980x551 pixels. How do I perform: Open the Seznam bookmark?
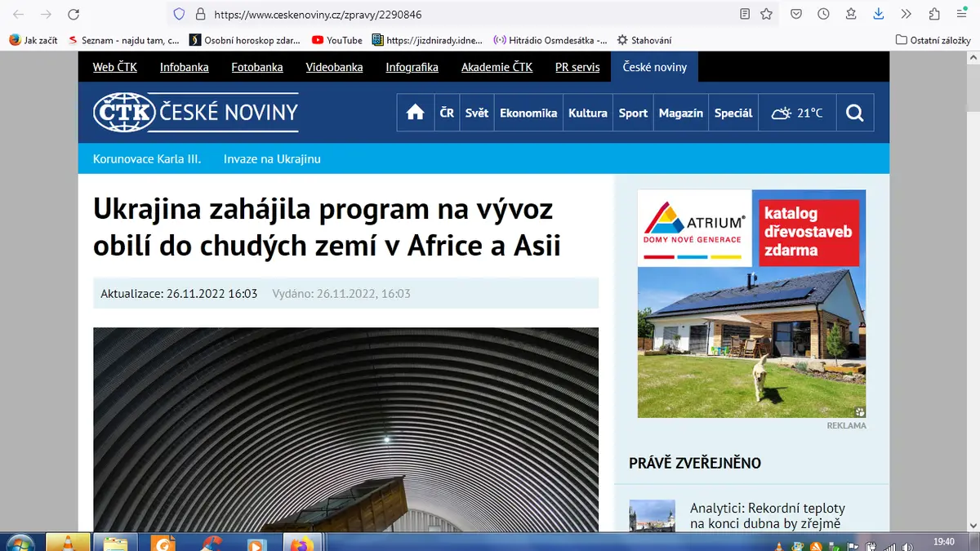[x=124, y=40]
